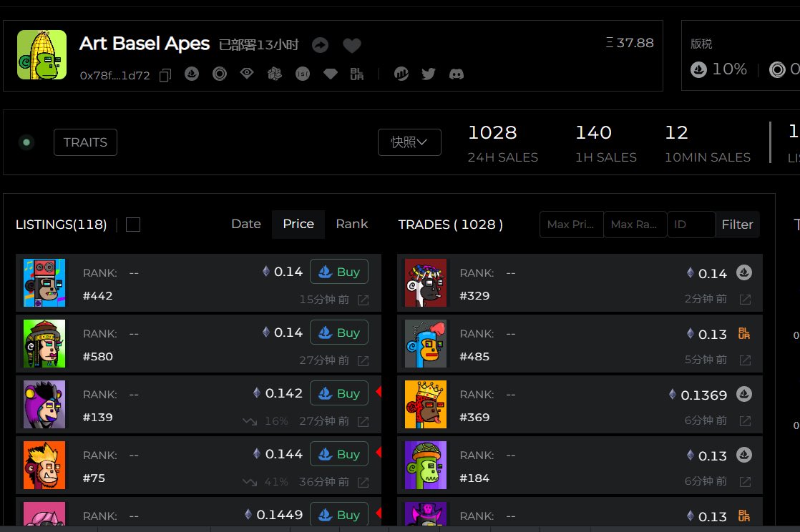The image size is (800, 532).
Task: Open thumbnail of traded ape #369
Action: pos(426,404)
